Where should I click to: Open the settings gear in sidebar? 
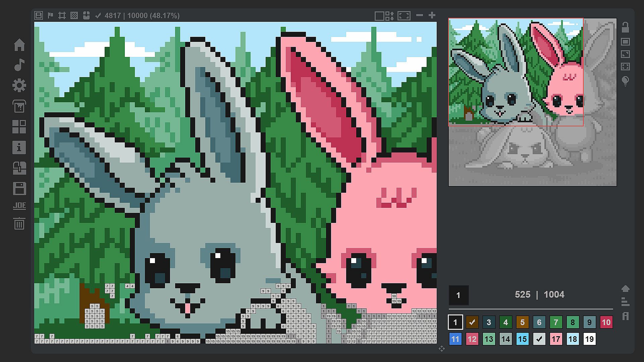19,85
